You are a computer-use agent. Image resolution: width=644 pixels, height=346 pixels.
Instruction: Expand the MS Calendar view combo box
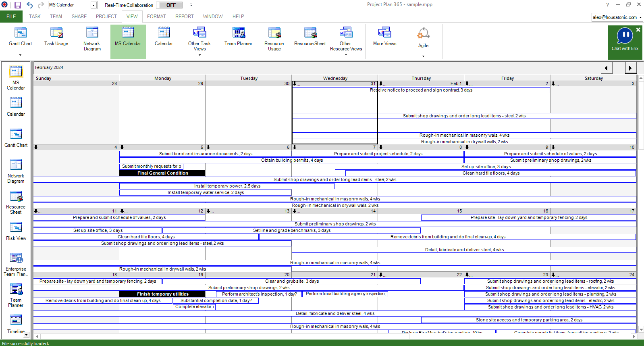point(93,5)
